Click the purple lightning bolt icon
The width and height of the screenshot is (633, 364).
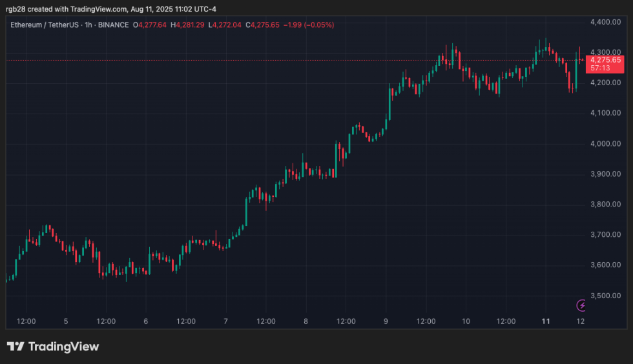581,305
